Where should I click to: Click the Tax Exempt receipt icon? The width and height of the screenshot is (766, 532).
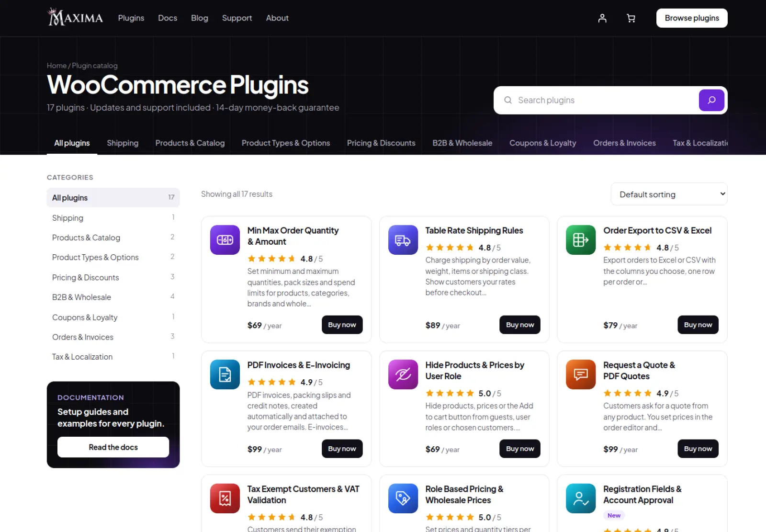click(225, 498)
